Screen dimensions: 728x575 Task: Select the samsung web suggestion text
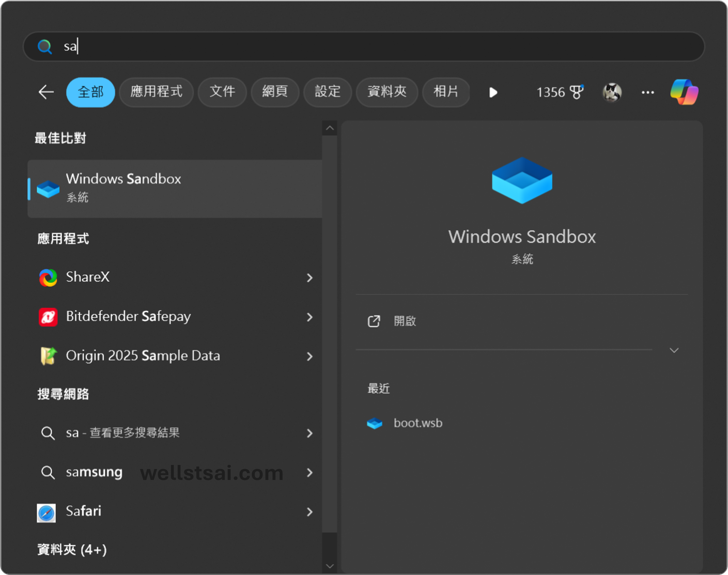(94, 472)
